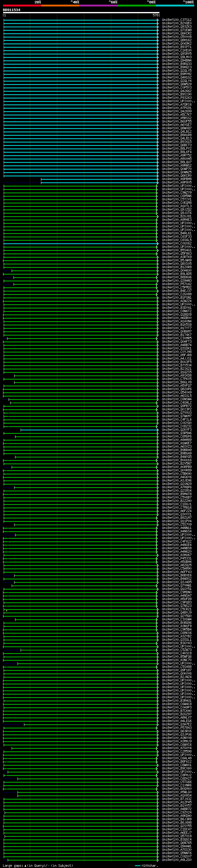Select alignment label UniRef100_A7PG91

[176, 108]
